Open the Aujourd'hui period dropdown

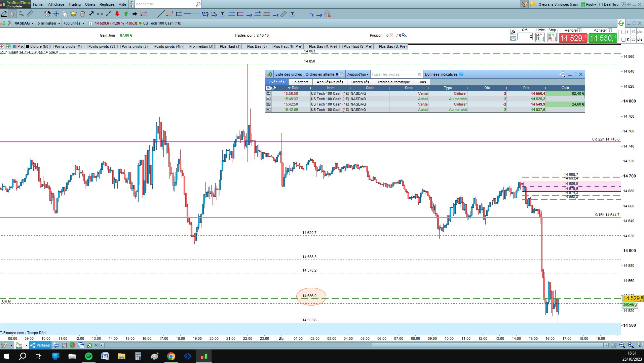click(x=358, y=74)
